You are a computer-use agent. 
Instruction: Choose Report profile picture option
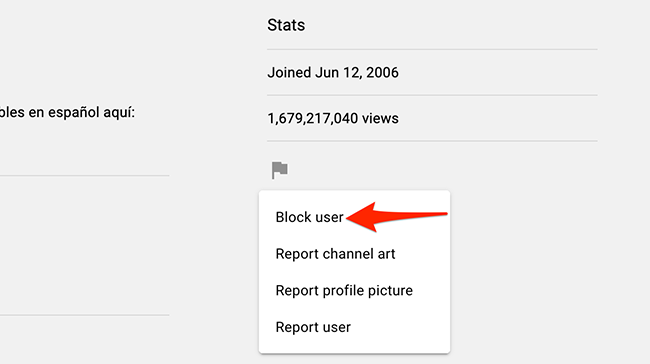(x=344, y=290)
